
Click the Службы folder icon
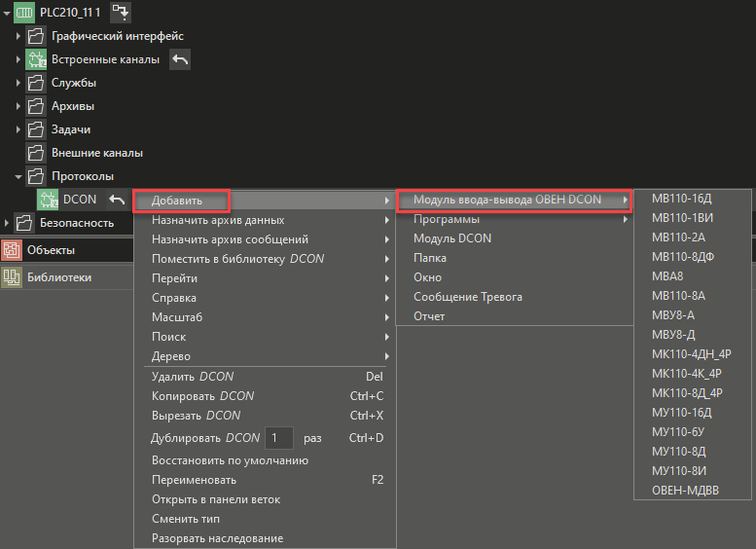coord(36,83)
